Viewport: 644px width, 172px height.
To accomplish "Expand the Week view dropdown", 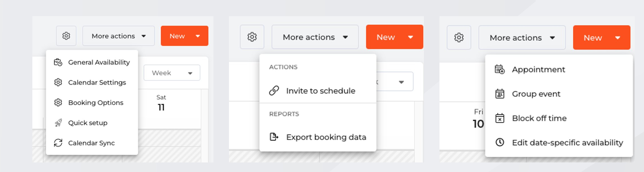I will pyautogui.click(x=172, y=73).
